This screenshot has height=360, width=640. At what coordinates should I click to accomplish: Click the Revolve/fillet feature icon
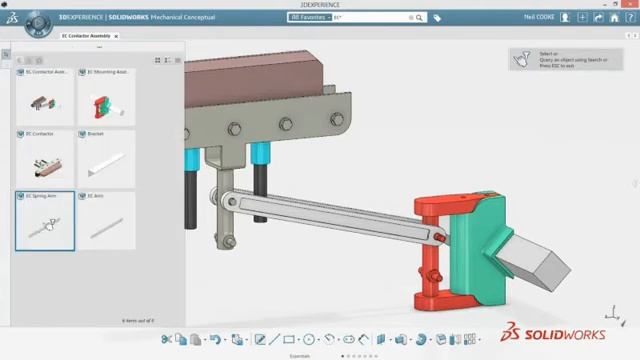point(421,339)
